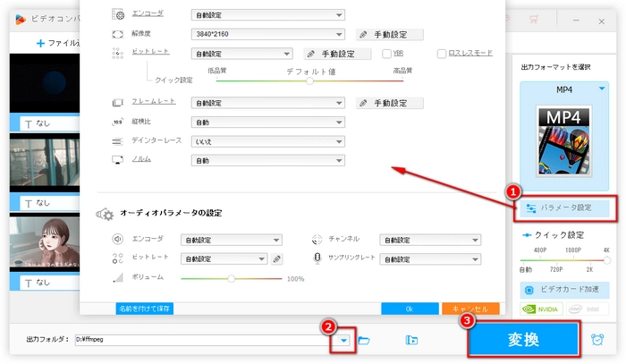Open the output folder browse icon
Viewport: 626px width, 364px height.
click(x=364, y=341)
